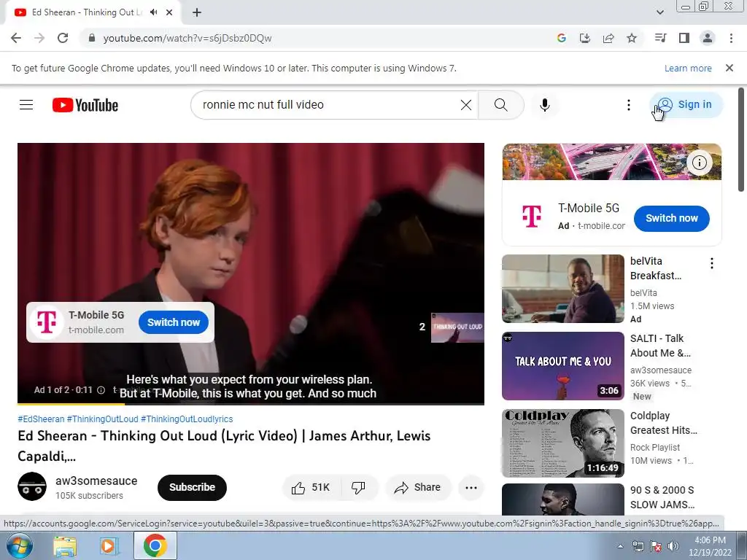Open the media player taskbar icon
The width and height of the screenshot is (747, 560).
coord(108,546)
